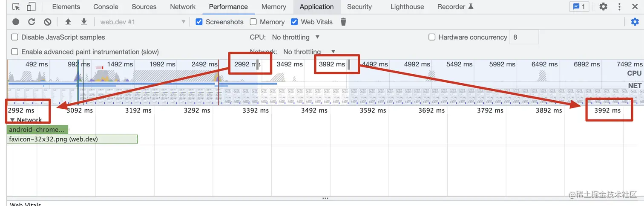Collapse the Network section triangle
Screen dimensions: 644x206
[12, 120]
